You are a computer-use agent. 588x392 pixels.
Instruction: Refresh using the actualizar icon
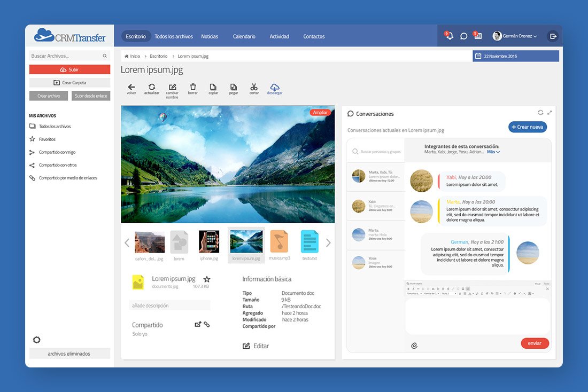pyautogui.click(x=152, y=87)
